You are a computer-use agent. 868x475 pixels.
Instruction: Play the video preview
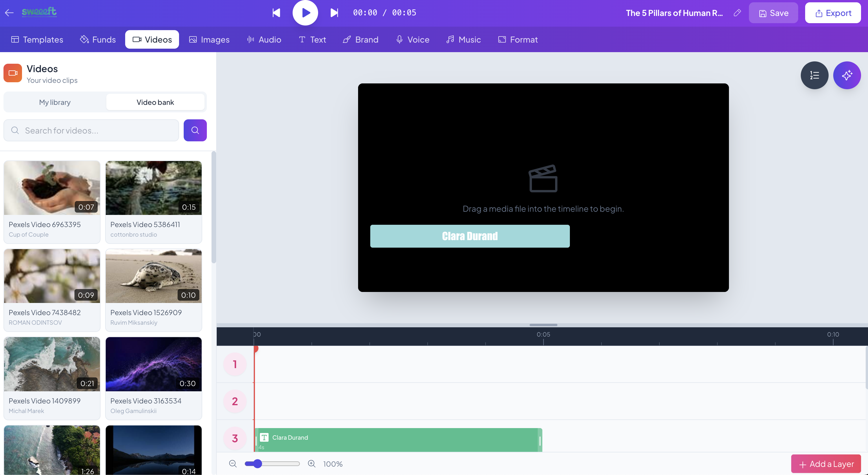click(x=305, y=13)
